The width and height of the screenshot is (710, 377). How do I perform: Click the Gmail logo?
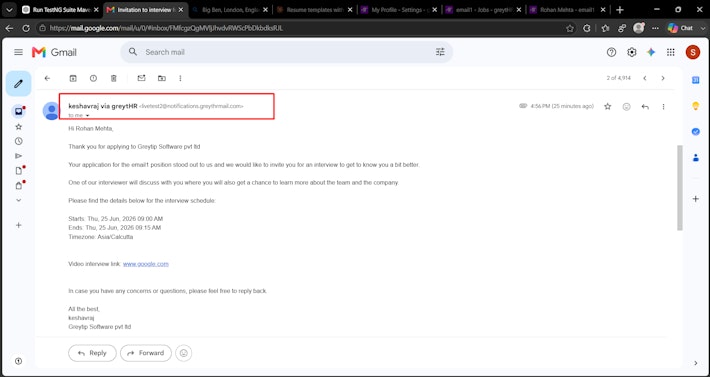coord(54,52)
